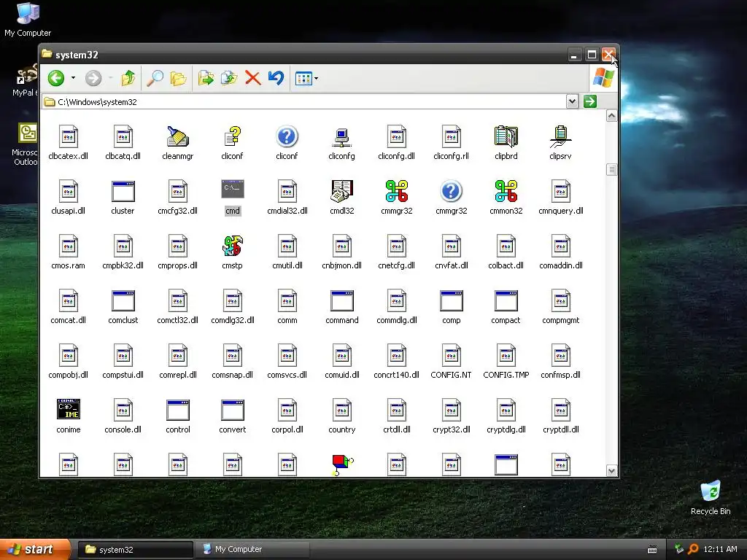This screenshot has height=560, width=747.
Task: Select the cluster application icon
Action: point(123,192)
